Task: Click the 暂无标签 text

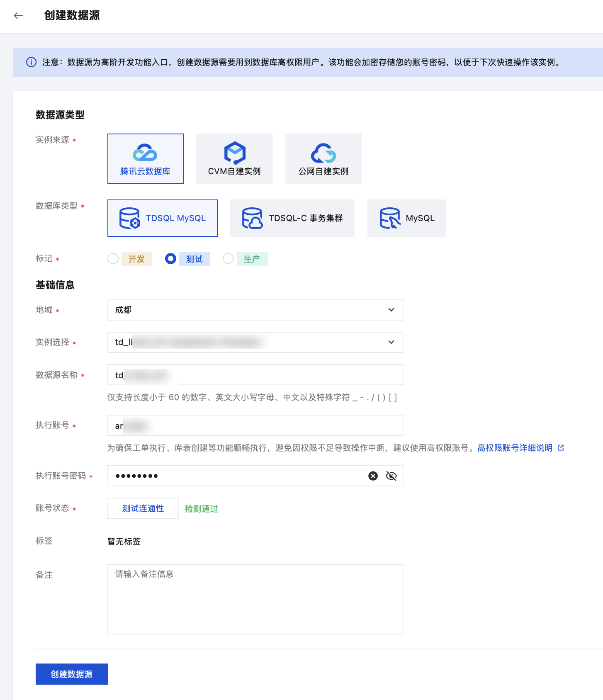Action: pos(124,542)
